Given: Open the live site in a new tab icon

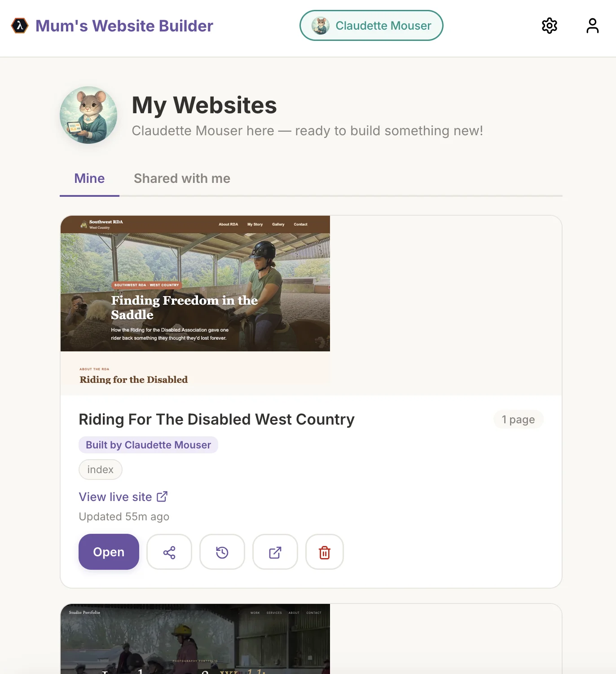Looking at the screenshot, I should tap(275, 552).
